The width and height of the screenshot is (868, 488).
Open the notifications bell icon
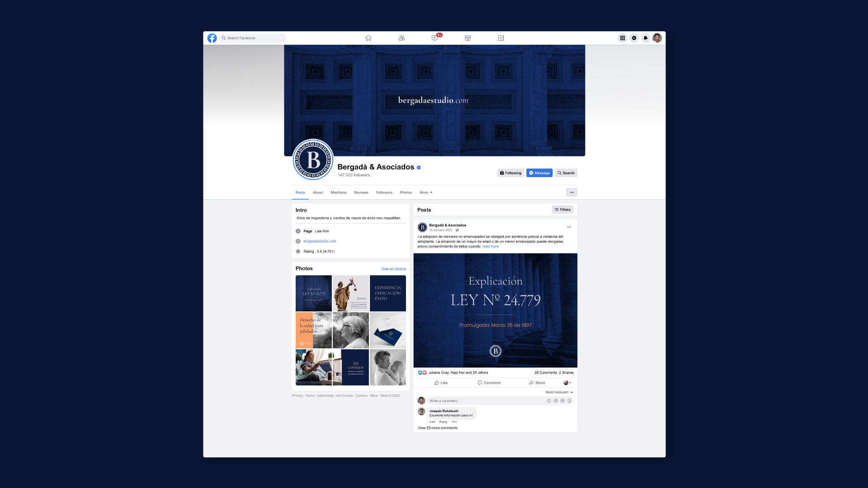[646, 38]
